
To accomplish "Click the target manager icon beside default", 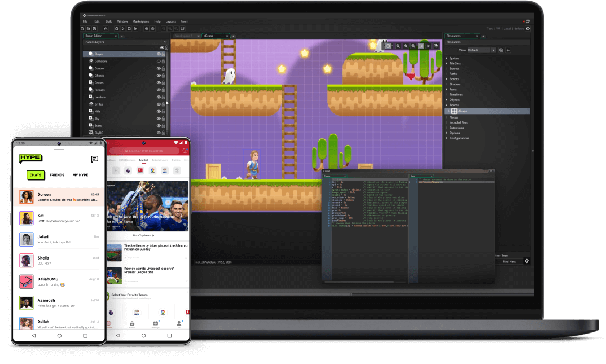I will point(528,28).
